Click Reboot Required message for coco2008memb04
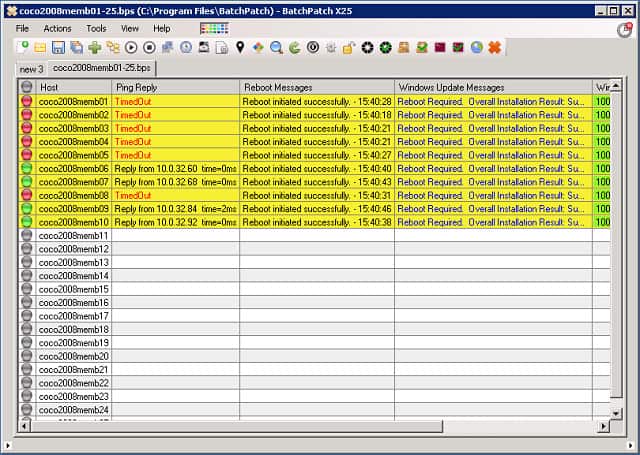 pyautogui.click(x=493, y=142)
